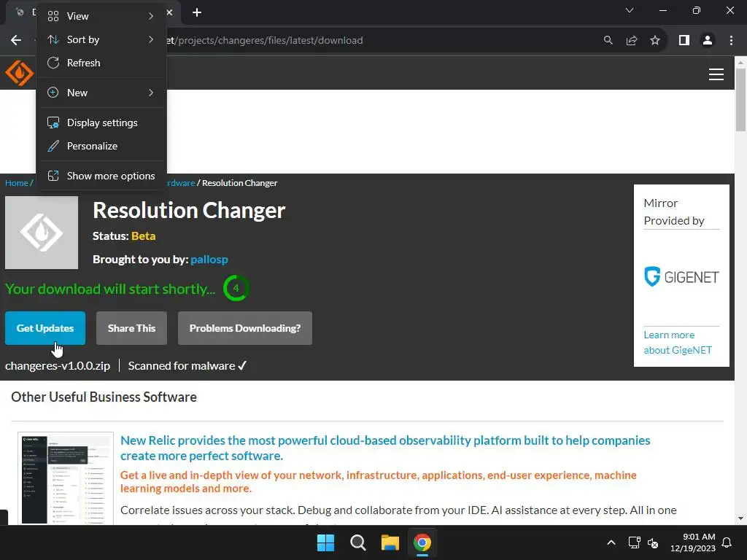Screen dimensions: 747x560
Task: Open the Chrome profile avatar
Action: [708, 41]
